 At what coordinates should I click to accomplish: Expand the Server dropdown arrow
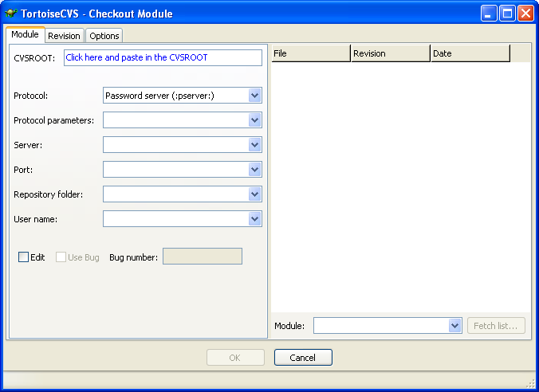(254, 145)
